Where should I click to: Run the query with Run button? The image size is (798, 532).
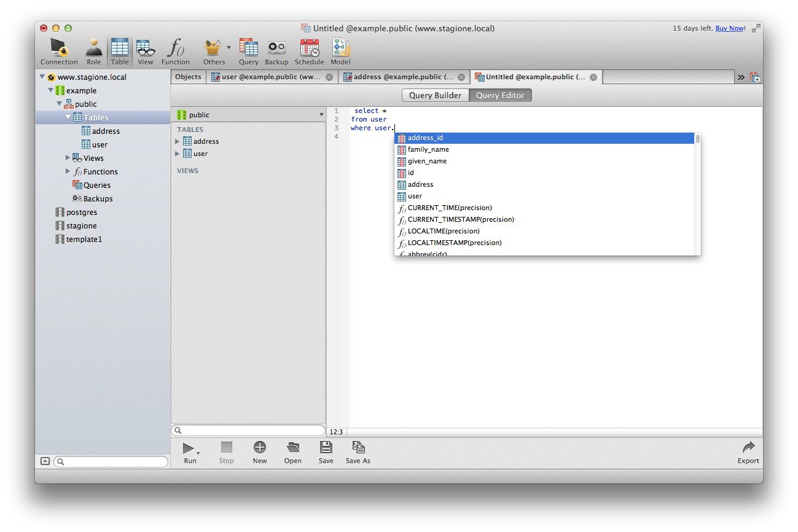point(189,453)
